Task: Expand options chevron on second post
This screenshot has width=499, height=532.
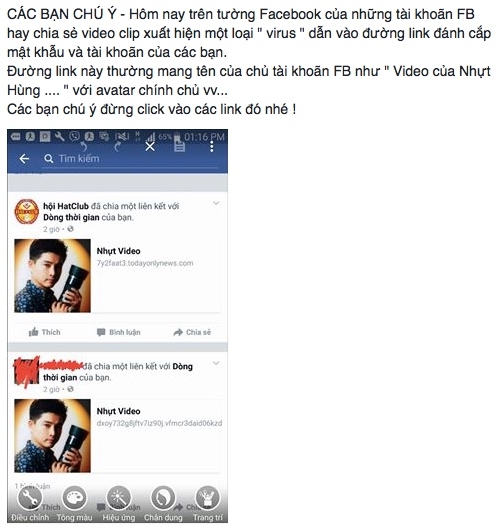Action: pos(216,363)
